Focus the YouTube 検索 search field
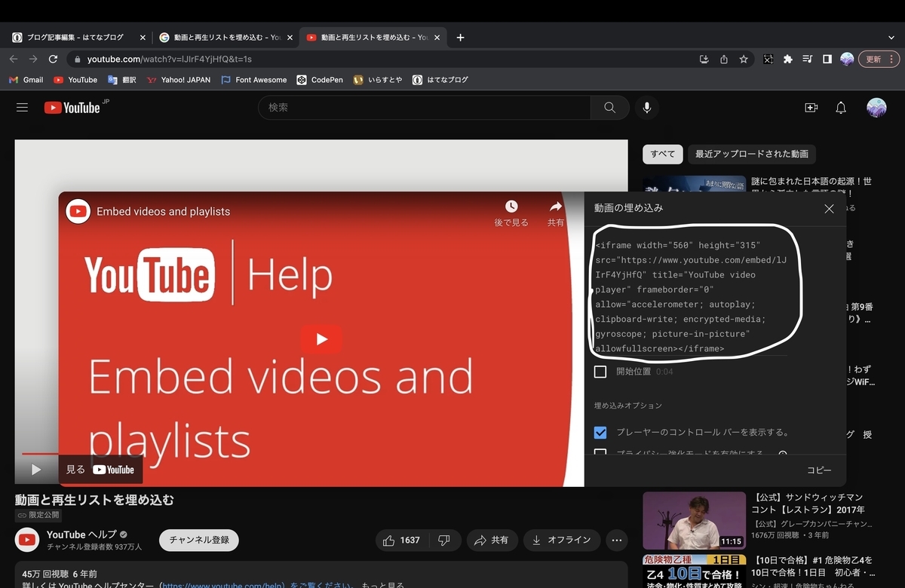The width and height of the screenshot is (905, 588). point(424,108)
